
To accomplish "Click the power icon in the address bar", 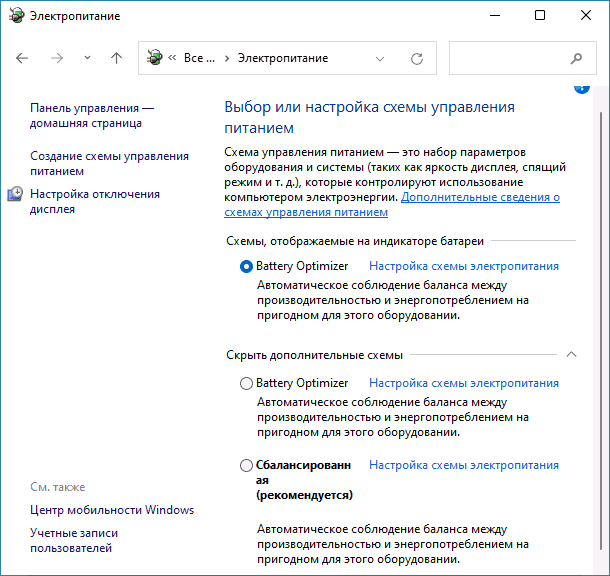I will (x=154, y=58).
